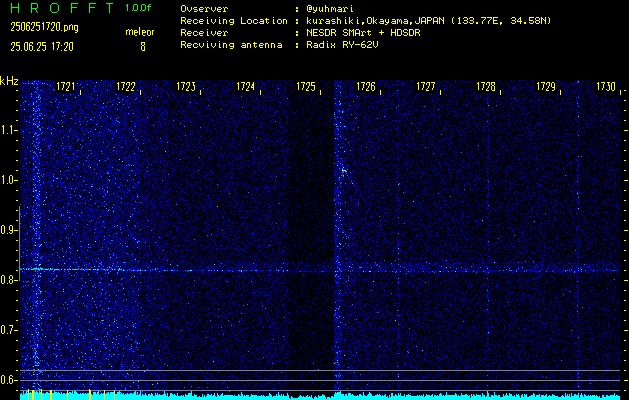Click the 1725 time marker
This screenshot has height=400, width=629.
(x=306, y=87)
